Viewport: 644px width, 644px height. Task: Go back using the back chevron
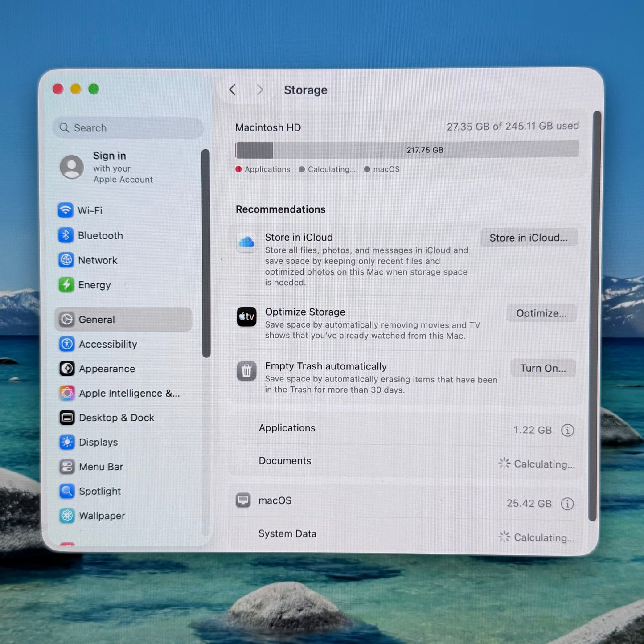tap(232, 90)
